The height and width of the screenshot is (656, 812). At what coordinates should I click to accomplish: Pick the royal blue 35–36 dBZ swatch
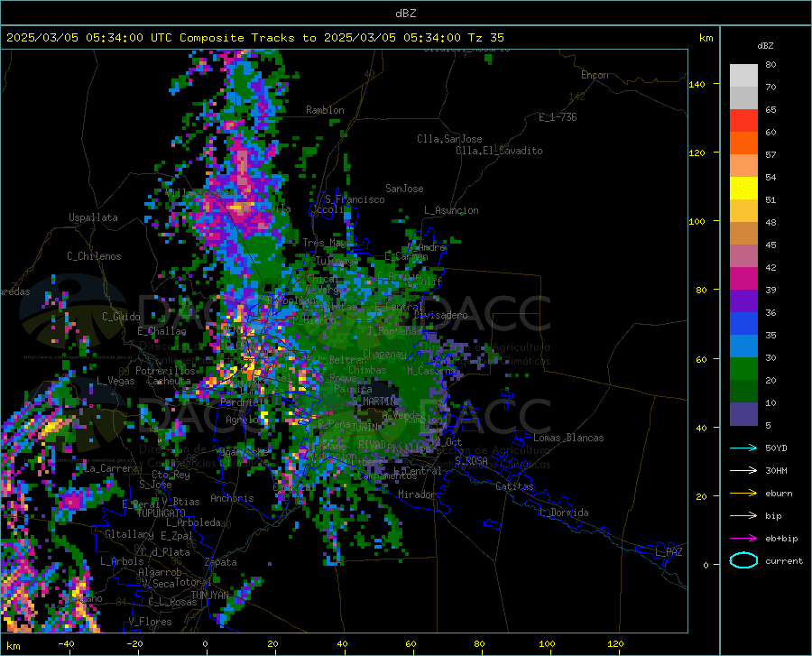743,324
